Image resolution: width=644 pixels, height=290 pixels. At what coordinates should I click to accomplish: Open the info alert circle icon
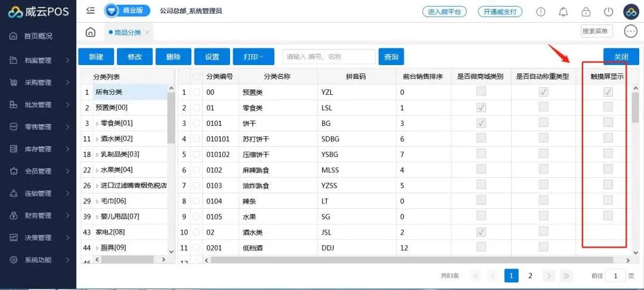[541, 12]
